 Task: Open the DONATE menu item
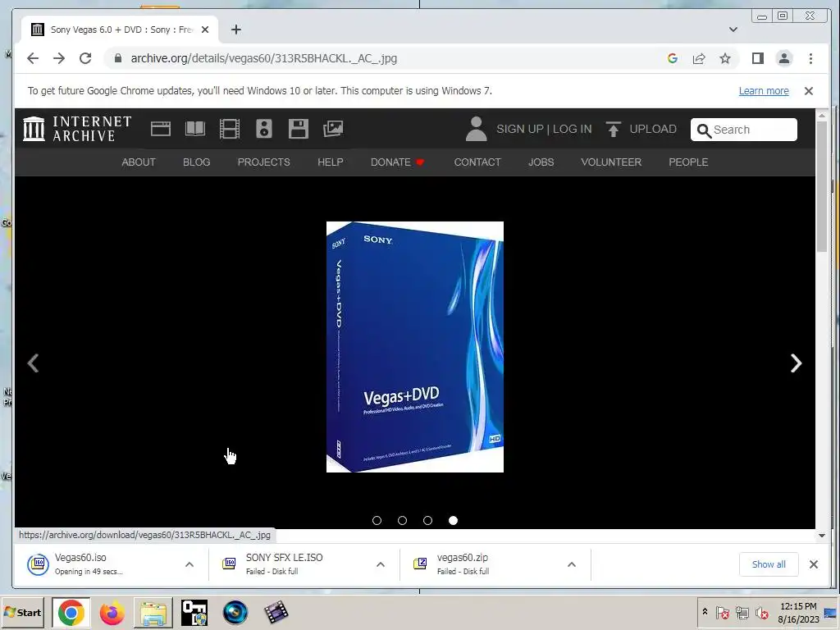click(x=398, y=162)
